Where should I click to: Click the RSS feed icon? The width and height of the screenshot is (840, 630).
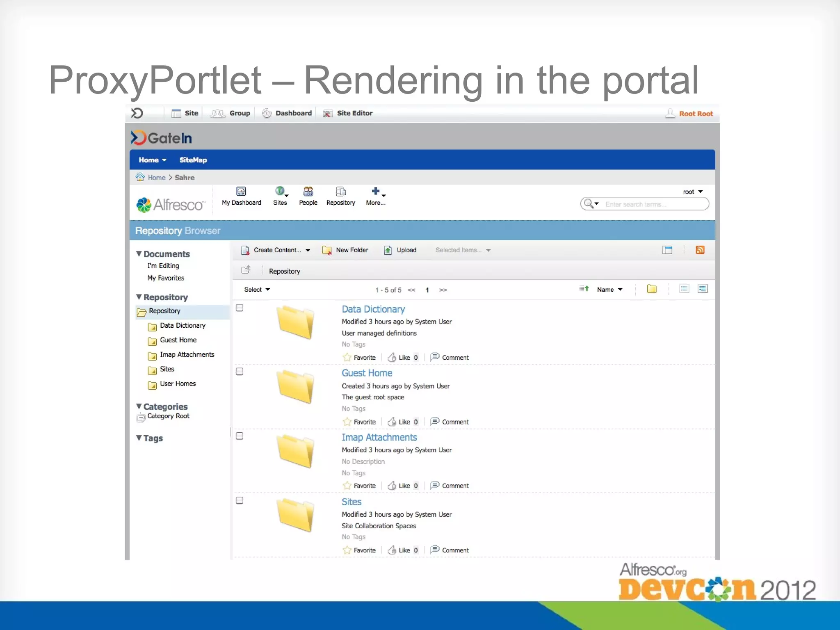click(700, 250)
